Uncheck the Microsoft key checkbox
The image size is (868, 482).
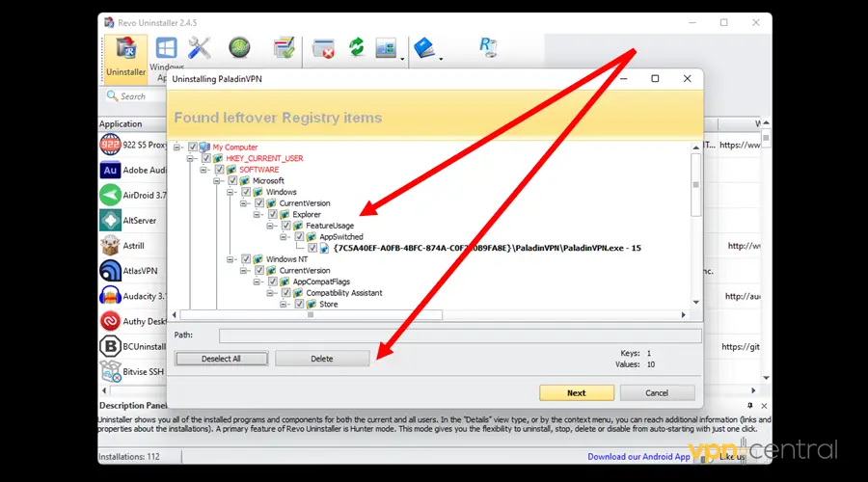pyautogui.click(x=232, y=180)
